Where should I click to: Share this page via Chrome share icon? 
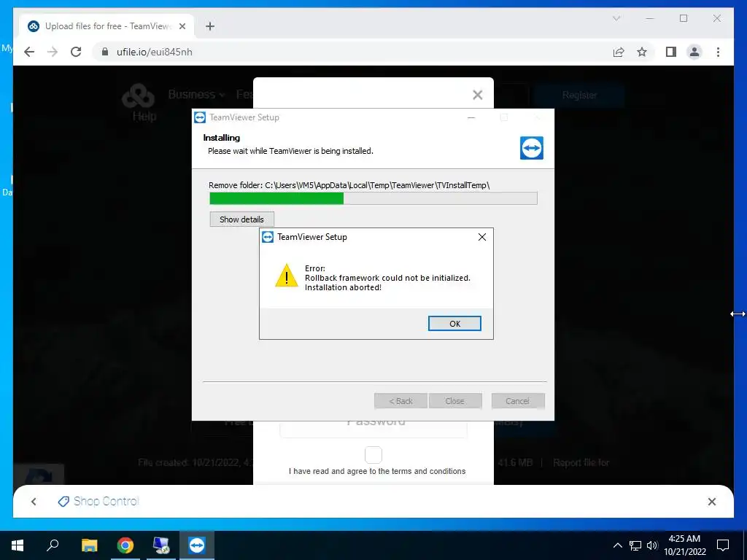619,52
